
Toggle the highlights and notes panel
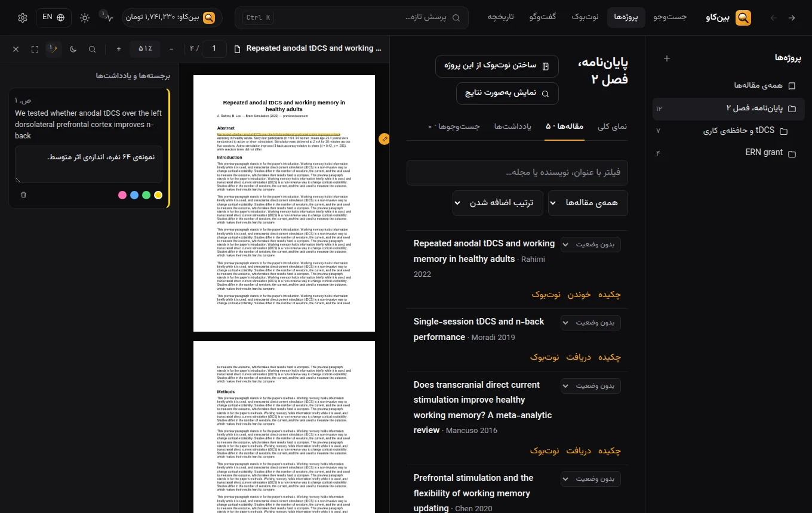54,49
